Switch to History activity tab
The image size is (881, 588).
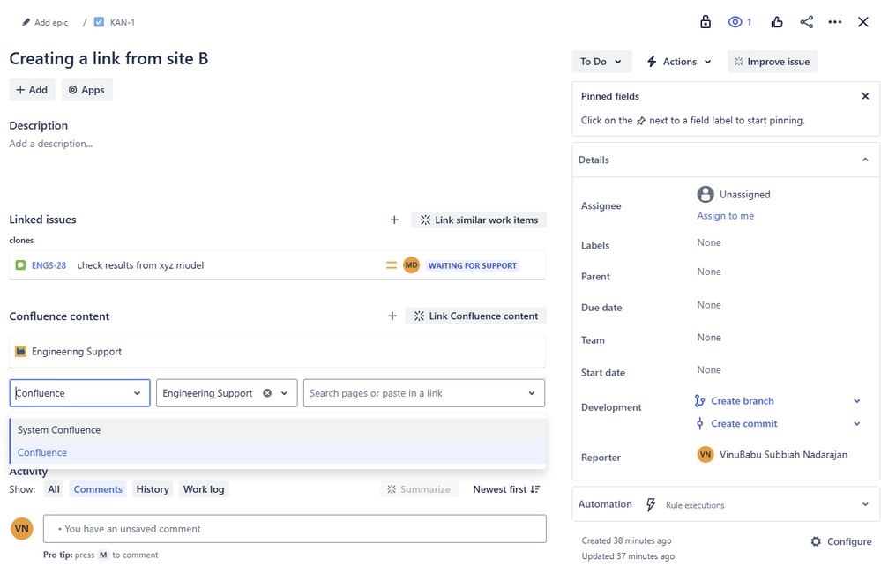point(153,490)
